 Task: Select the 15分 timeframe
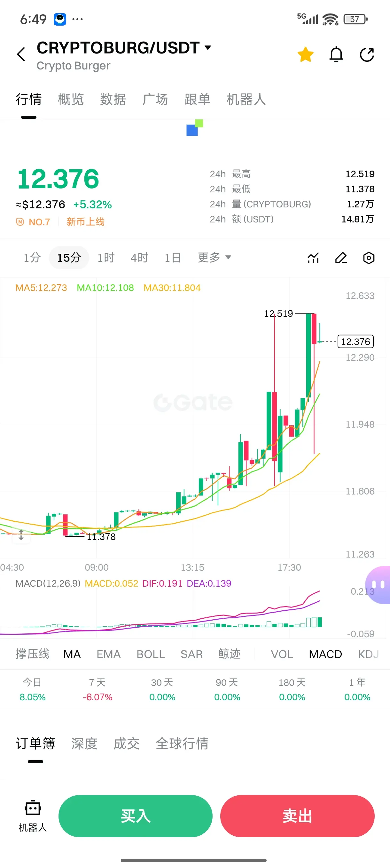point(69,258)
